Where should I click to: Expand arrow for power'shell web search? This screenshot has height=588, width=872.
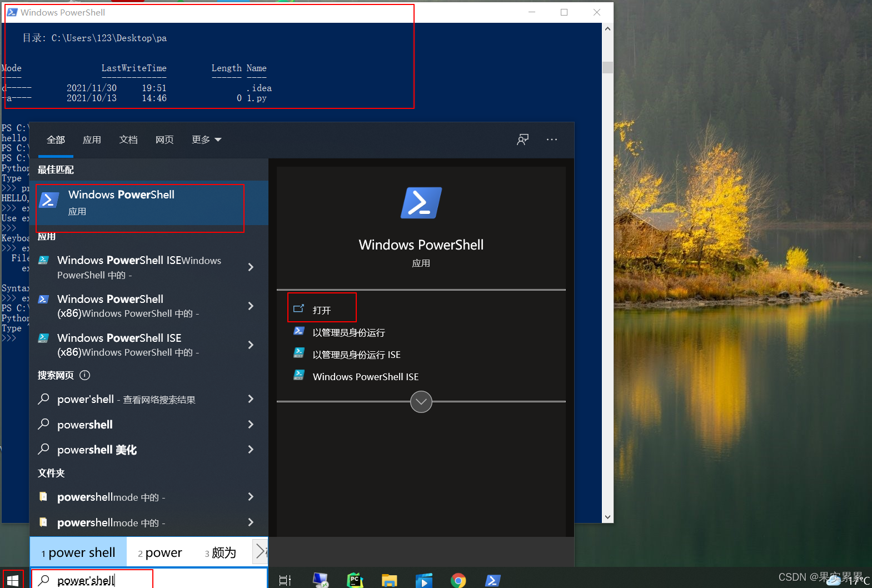pos(251,399)
